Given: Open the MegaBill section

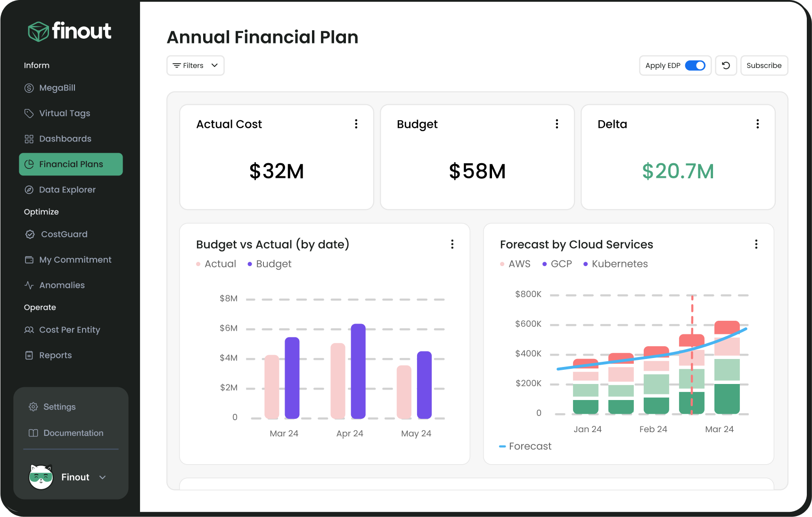Looking at the screenshot, I should coord(57,88).
